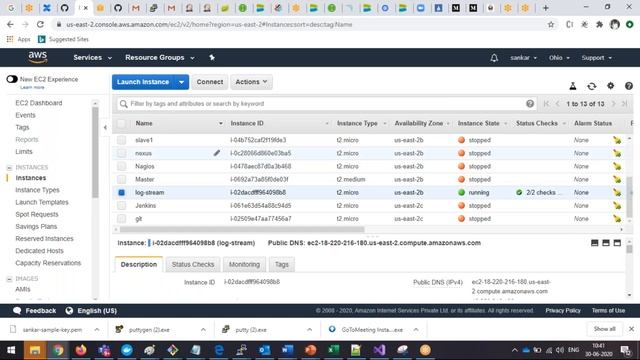
Task: Open the pin shortcuts star icon
Action: (212, 58)
